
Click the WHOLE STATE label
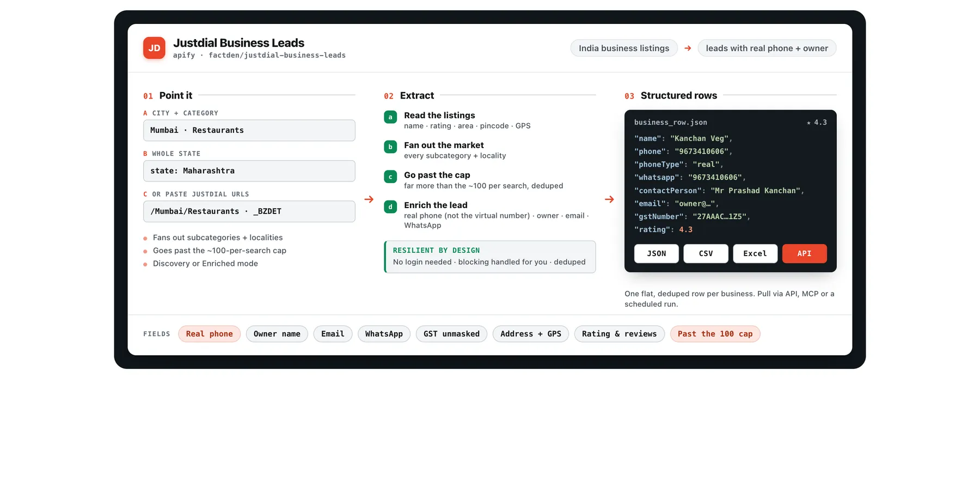tap(176, 154)
